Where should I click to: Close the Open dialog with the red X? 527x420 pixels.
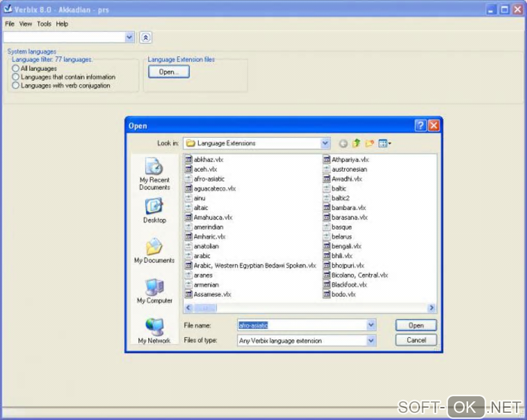click(433, 126)
